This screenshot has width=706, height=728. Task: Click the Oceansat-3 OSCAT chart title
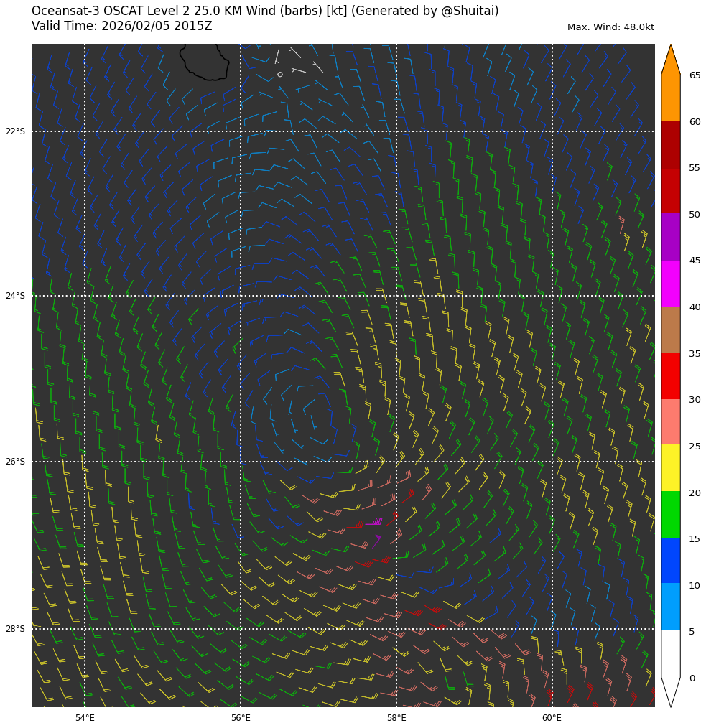(265, 11)
